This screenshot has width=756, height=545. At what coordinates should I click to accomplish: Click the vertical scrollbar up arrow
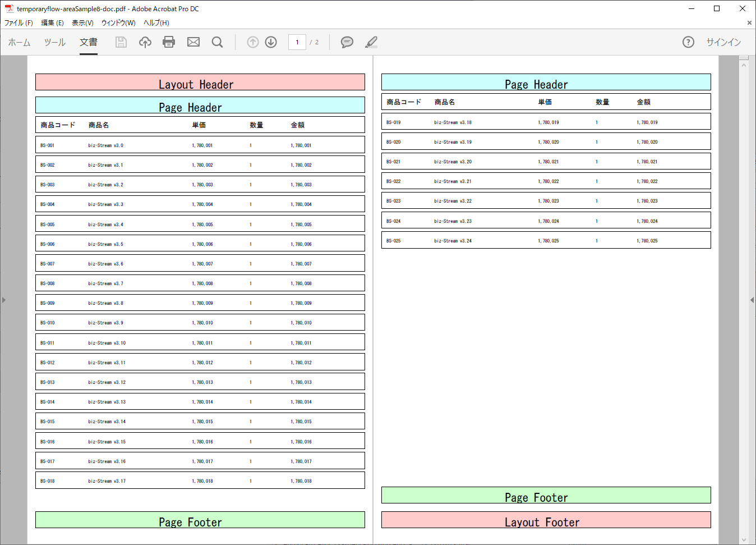(x=744, y=65)
